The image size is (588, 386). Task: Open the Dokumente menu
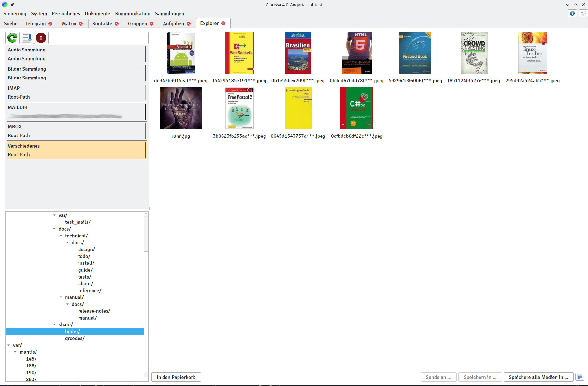97,14
